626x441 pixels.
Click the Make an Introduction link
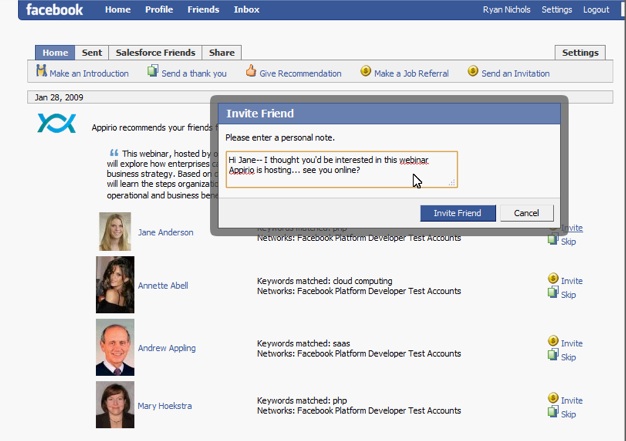coord(89,73)
